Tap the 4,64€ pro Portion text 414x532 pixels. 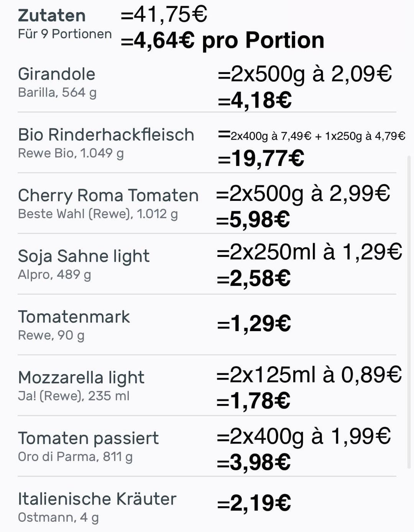click(x=223, y=40)
